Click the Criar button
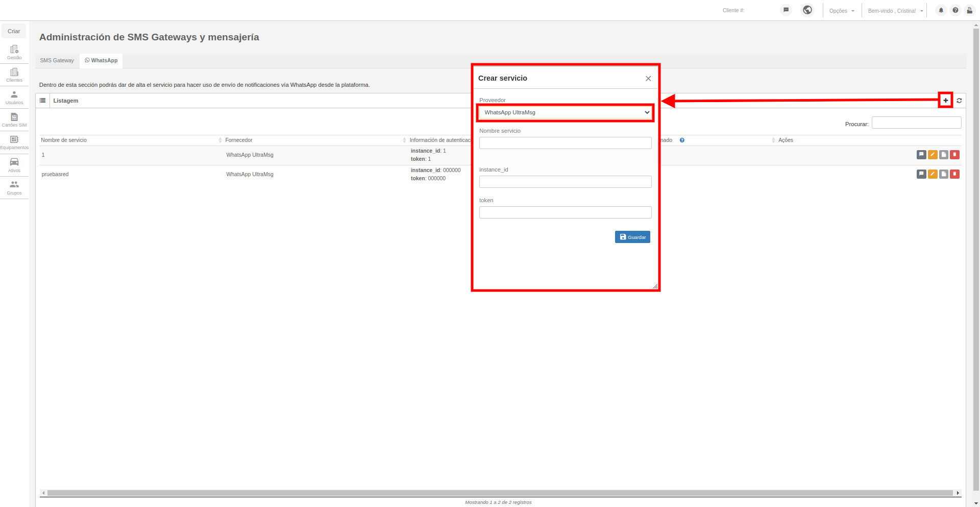 point(14,31)
